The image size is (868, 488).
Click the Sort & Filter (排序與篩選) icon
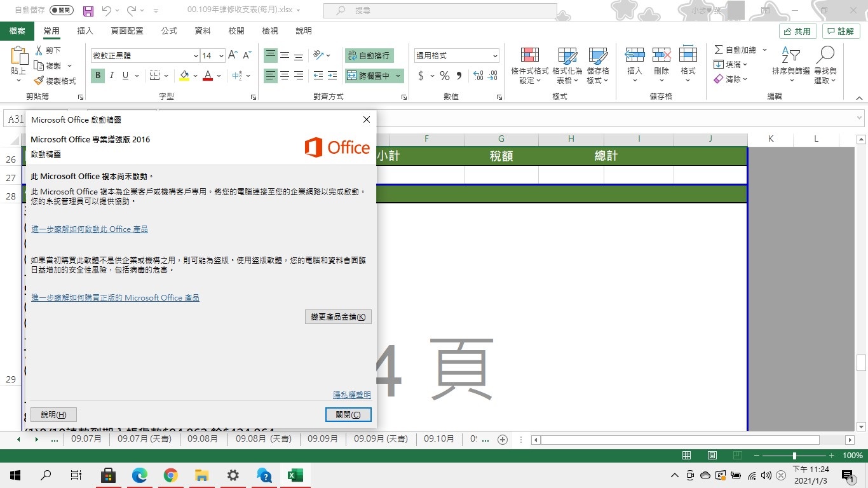coord(790,55)
